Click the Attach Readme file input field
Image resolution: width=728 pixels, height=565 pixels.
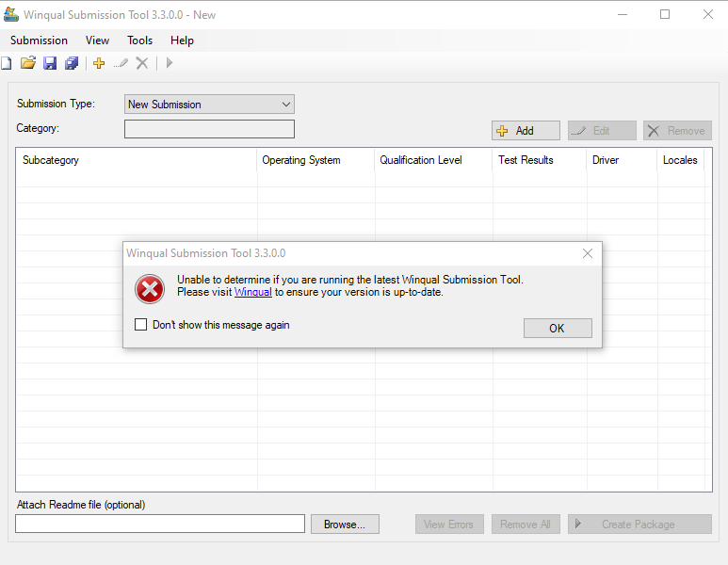point(160,524)
